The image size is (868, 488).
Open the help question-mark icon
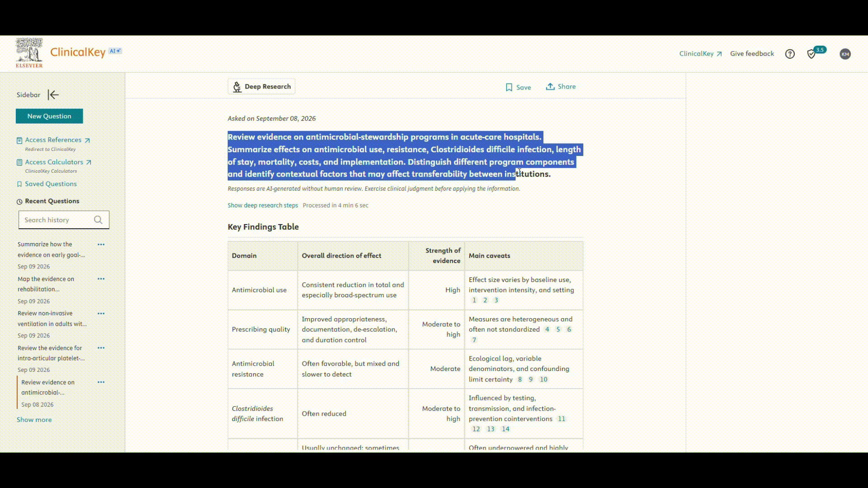790,54
